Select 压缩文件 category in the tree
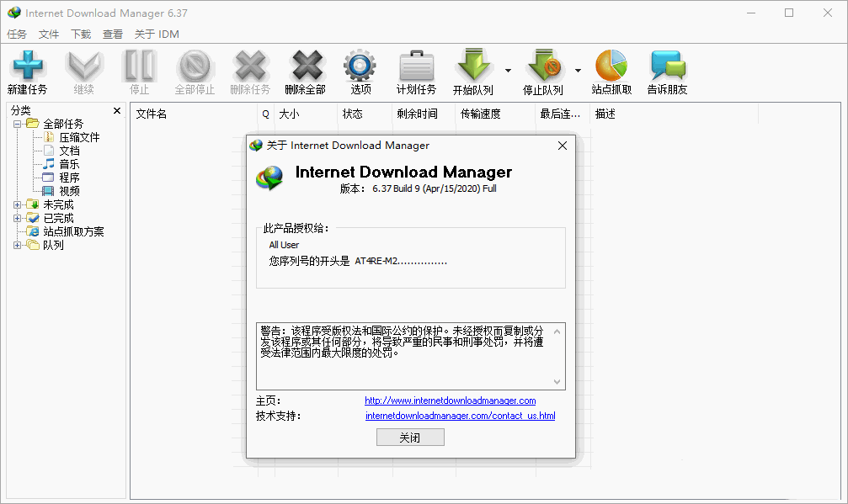This screenshot has width=848, height=504. 79,137
